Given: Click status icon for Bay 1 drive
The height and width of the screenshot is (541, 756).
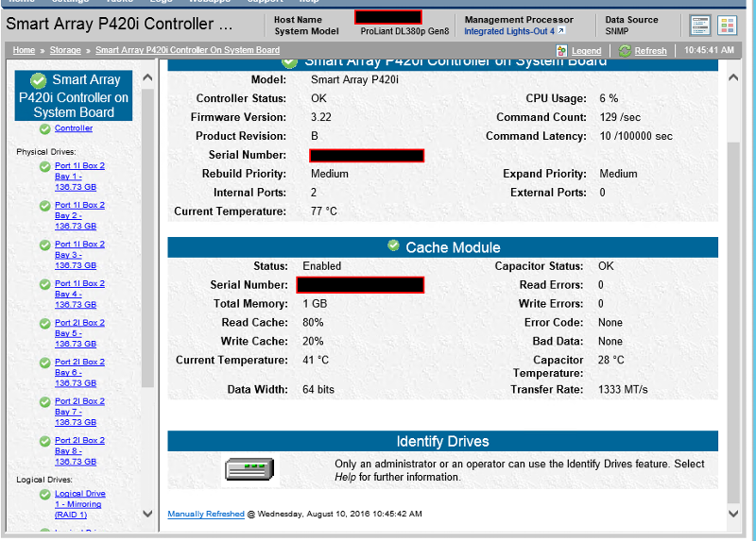Looking at the screenshot, I should click(44, 167).
